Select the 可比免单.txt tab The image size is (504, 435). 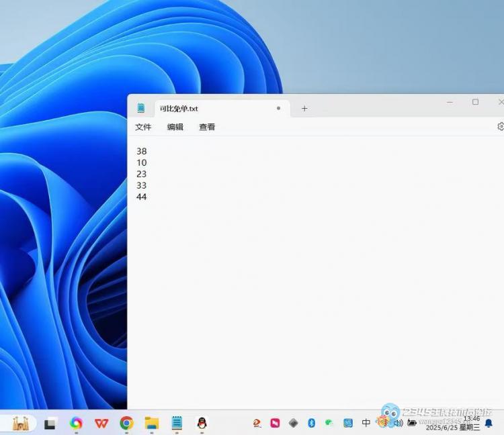[x=222, y=109]
